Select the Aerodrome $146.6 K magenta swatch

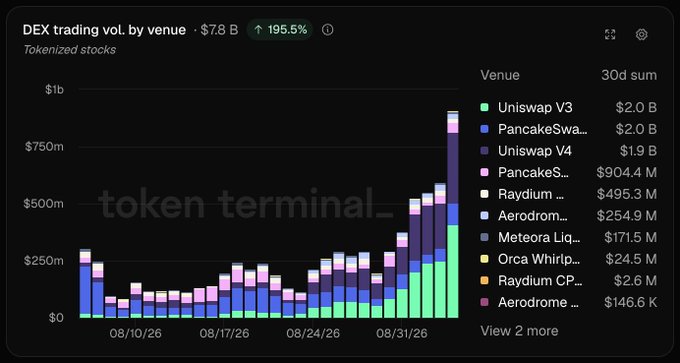(484, 302)
